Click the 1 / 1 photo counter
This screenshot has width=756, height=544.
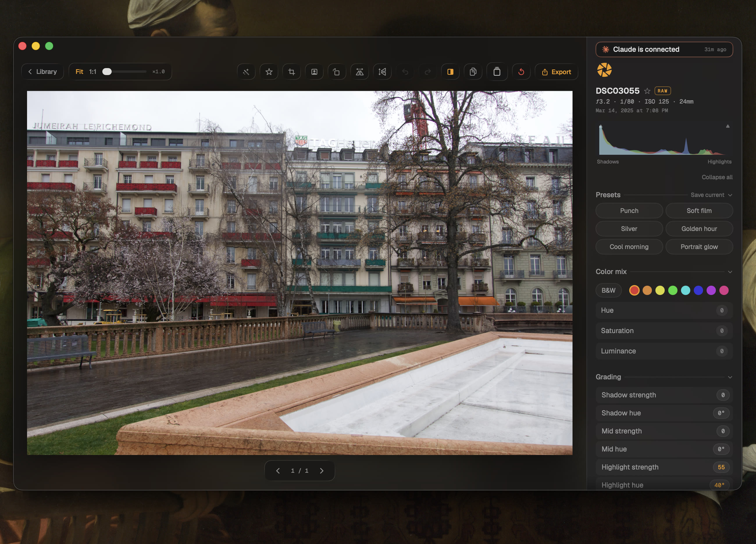pos(299,471)
